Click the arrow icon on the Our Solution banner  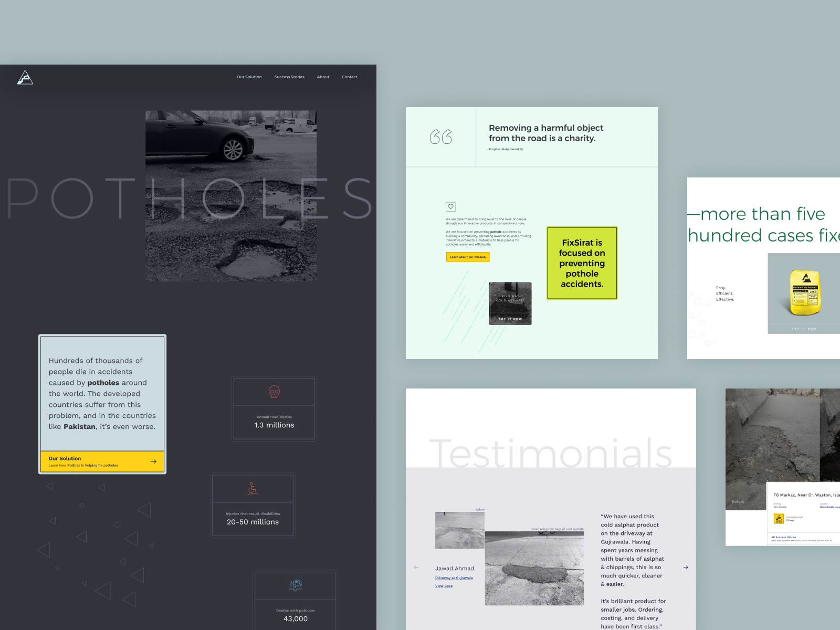154,461
